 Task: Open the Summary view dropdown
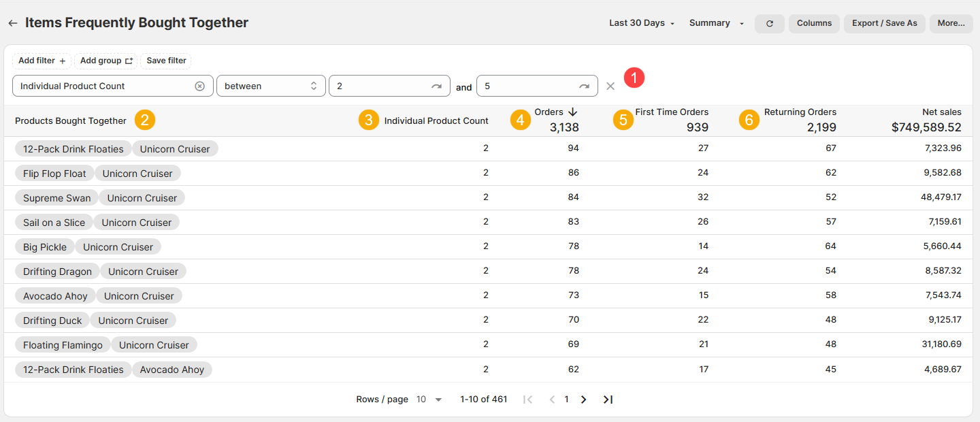tap(716, 23)
